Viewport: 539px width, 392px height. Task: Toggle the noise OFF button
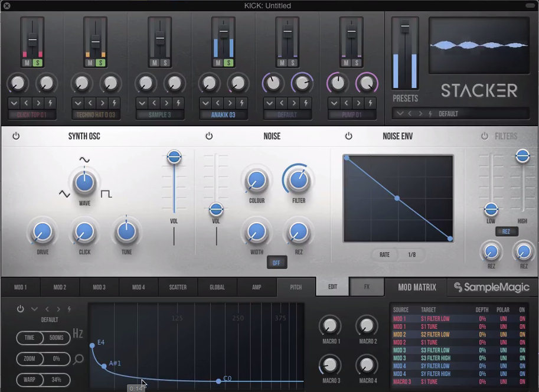[x=277, y=263]
